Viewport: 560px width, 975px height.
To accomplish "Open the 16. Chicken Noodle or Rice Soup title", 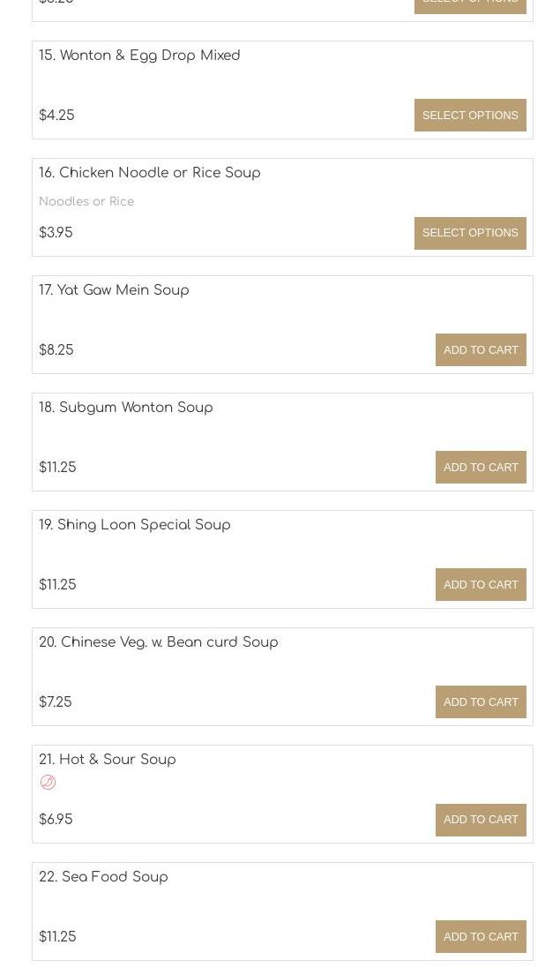I will point(149,173).
